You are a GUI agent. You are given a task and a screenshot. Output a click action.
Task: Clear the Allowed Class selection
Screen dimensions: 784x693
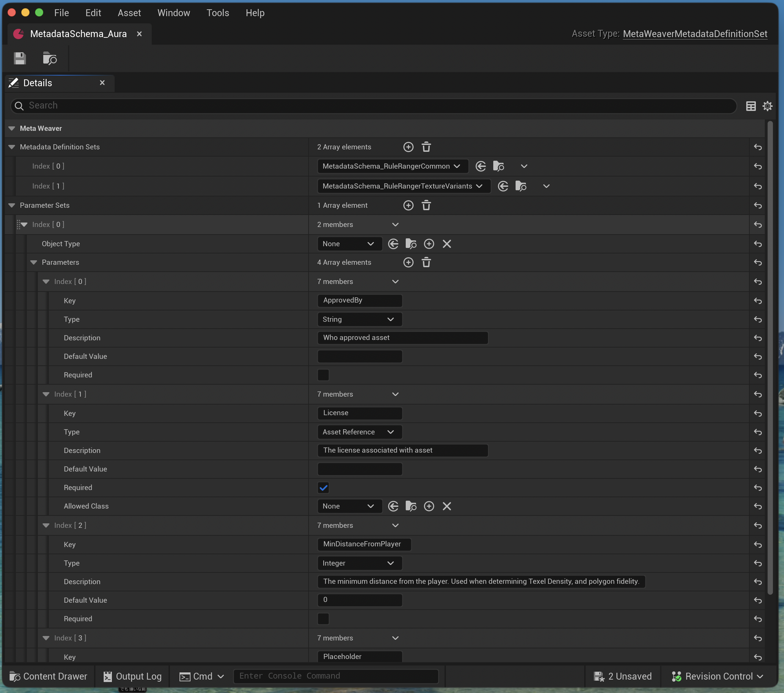[x=447, y=506]
